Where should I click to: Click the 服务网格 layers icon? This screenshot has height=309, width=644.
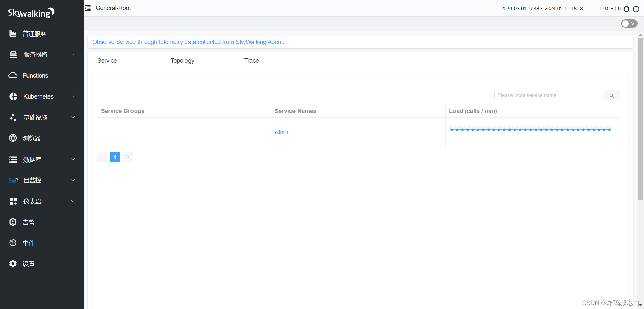pyautogui.click(x=13, y=55)
